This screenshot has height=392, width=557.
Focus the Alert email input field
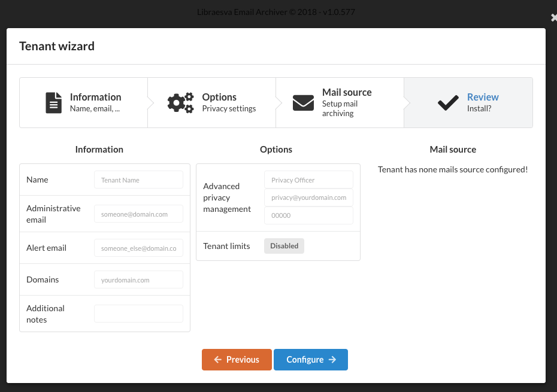tap(138, 248)
